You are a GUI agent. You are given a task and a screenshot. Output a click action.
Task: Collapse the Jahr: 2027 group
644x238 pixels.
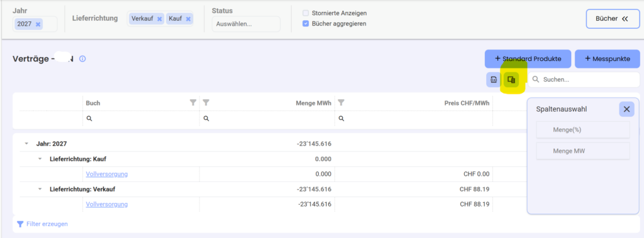coord(26,144)
